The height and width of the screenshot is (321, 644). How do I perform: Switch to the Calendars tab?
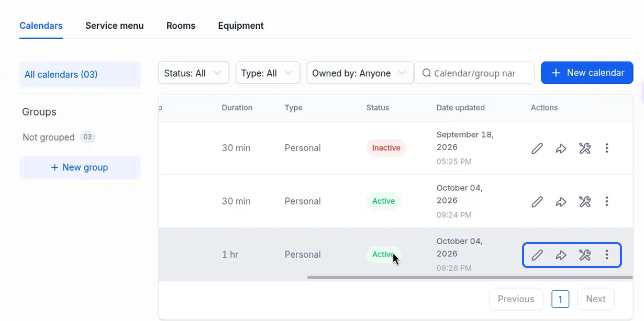point(41,26)
